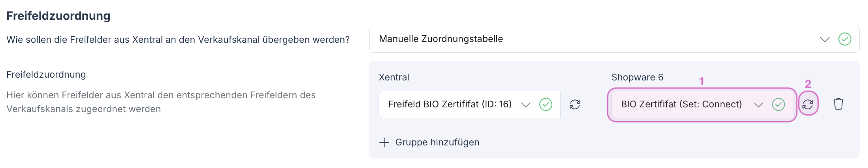Image resolution: width=868 pixels, height=168 pixels.
Task: Click the 'Wie sollen die Freifelder' question label
Action: click(x=178, y=40)
